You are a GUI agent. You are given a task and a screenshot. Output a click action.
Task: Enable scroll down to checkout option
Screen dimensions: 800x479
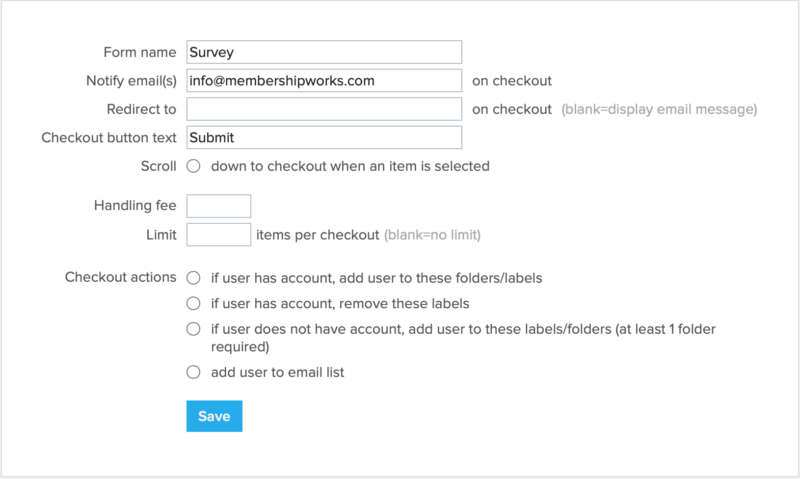[194, 166]
